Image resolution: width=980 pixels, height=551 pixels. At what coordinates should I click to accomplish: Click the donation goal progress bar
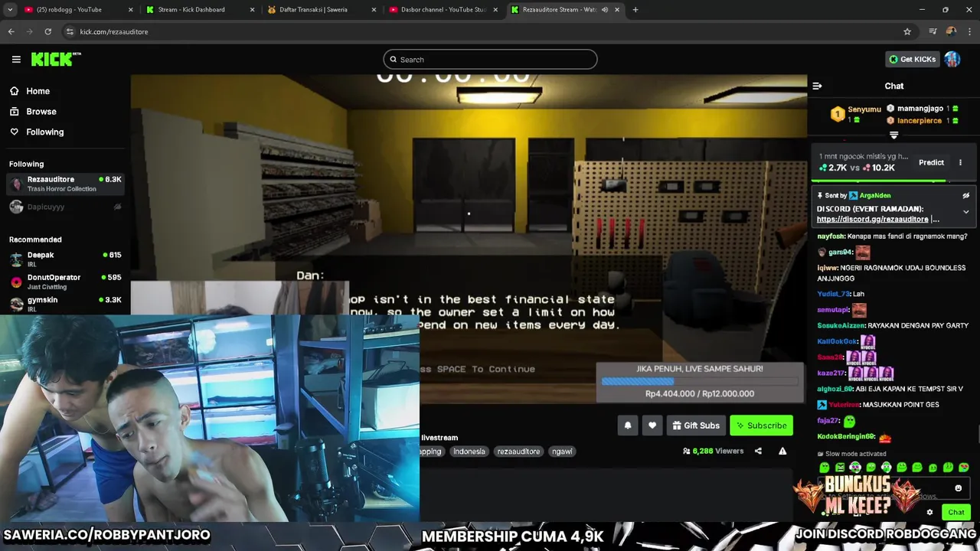tap(700, 381)
